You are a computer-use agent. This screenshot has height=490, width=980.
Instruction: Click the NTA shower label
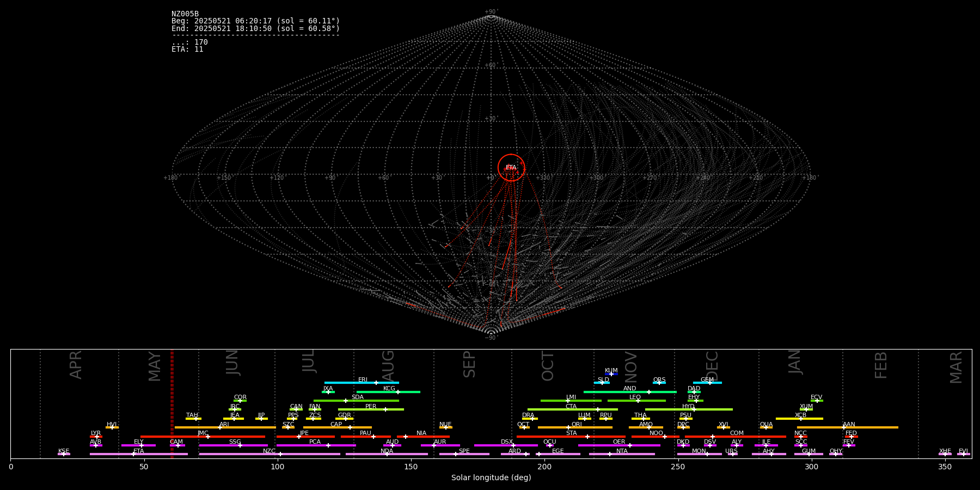point(622,451)
